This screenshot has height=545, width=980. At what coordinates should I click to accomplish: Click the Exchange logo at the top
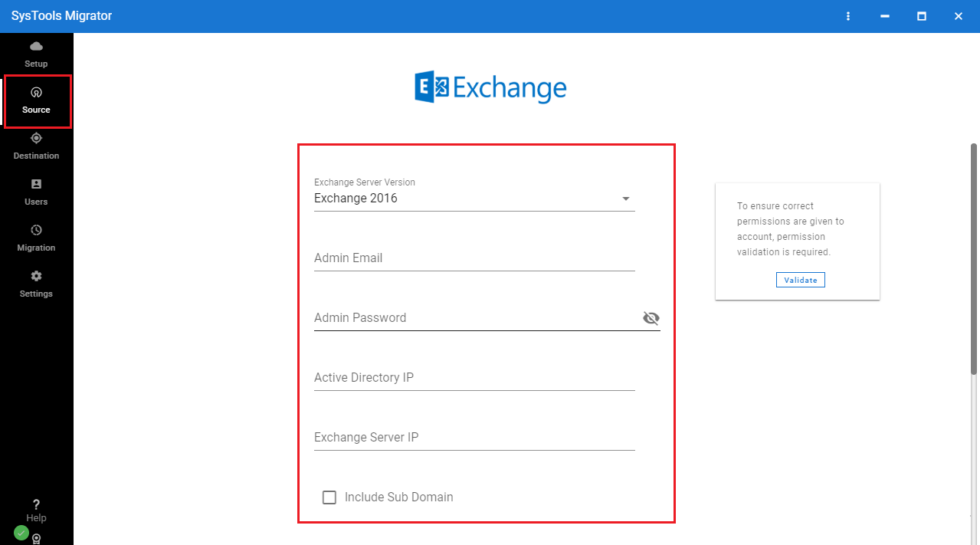pyautogui.click(x=490, y=88)
